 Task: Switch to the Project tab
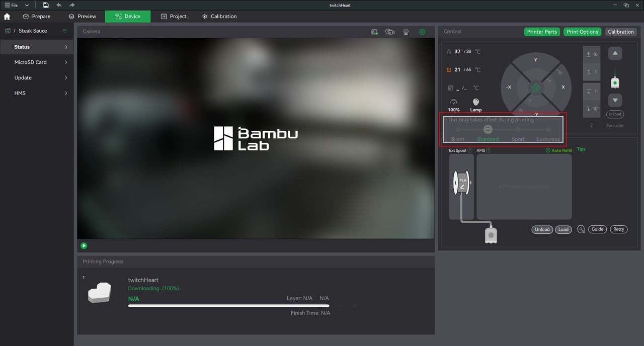click(x=174, y=16)
